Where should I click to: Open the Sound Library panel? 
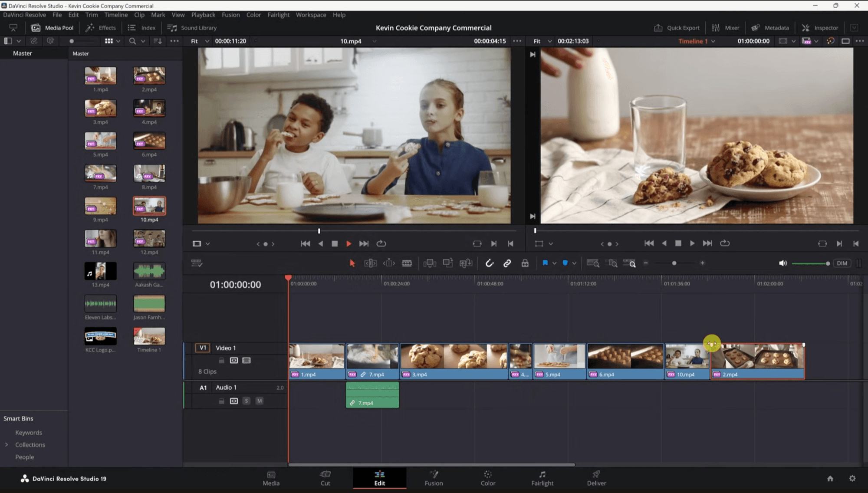(x=192, y=28)
